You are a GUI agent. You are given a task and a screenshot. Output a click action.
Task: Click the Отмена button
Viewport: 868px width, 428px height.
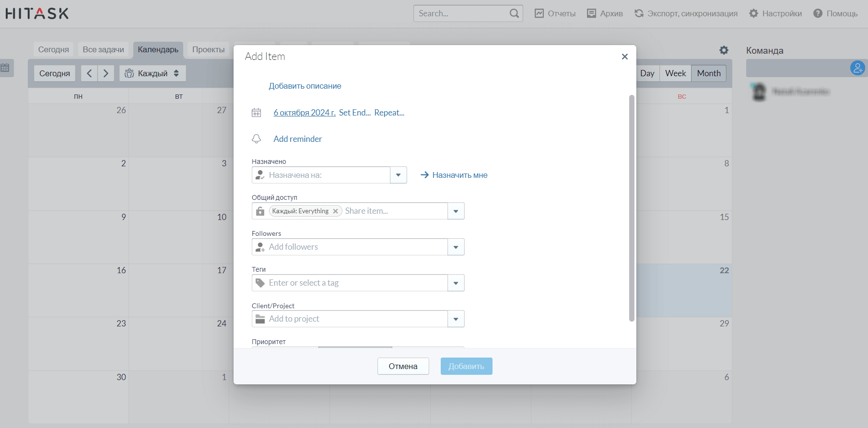(403, 366)
